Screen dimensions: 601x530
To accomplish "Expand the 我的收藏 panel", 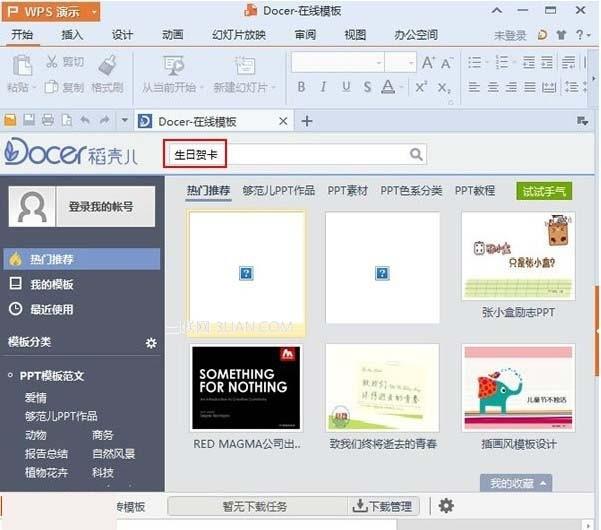I will click(515, 483).
